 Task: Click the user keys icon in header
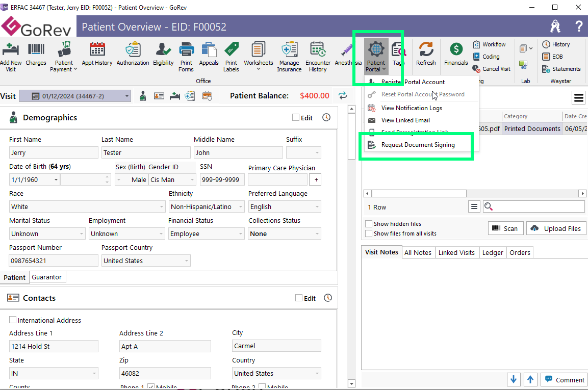(x=555, y=26)
